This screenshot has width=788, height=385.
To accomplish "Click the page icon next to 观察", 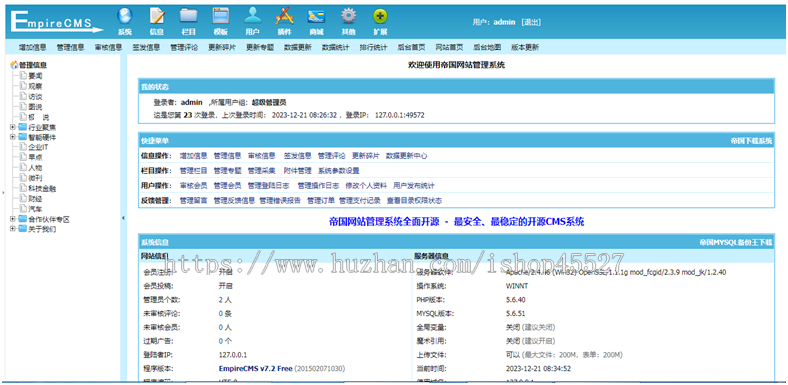I will pyautogui.click(x=23, y=86).
